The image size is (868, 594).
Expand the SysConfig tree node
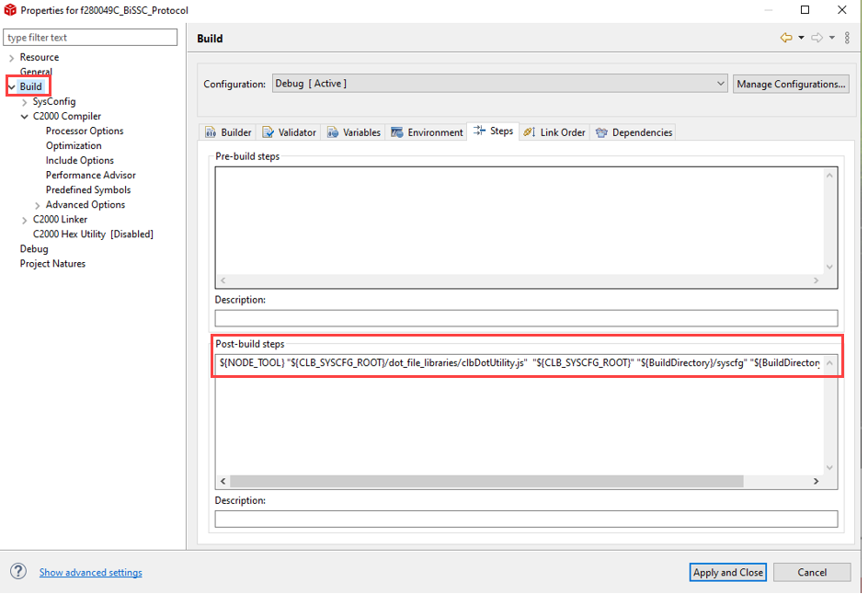pyautogui.click(x=24, y=102)
